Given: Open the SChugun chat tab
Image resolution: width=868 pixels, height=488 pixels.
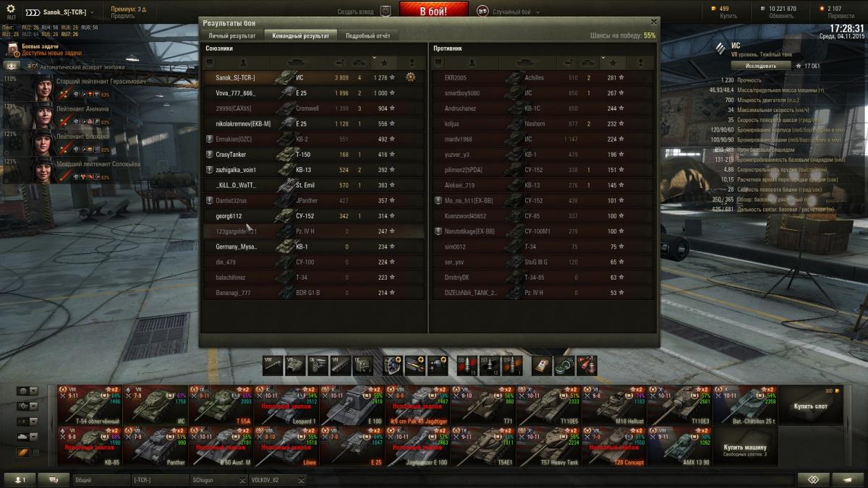Looking at the screenshot, I should pos(218,479).
